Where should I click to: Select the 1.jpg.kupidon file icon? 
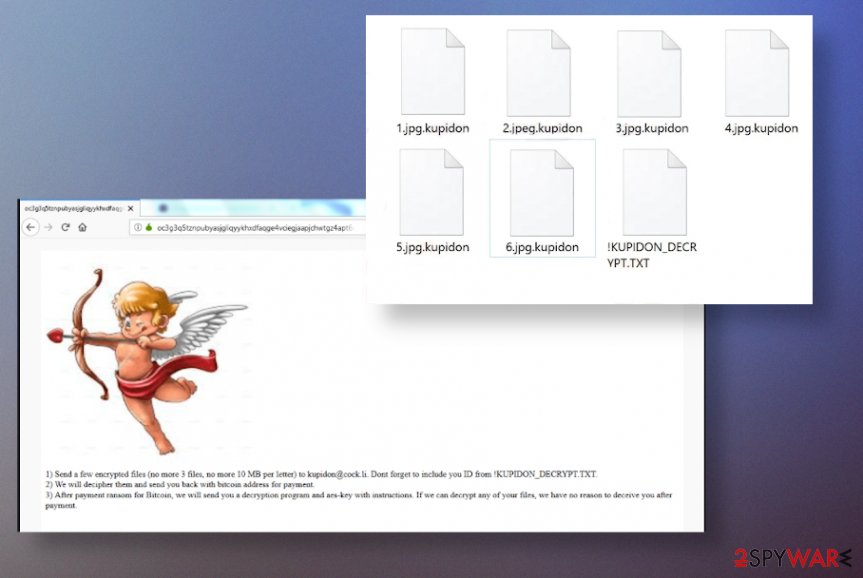[433, 72]
